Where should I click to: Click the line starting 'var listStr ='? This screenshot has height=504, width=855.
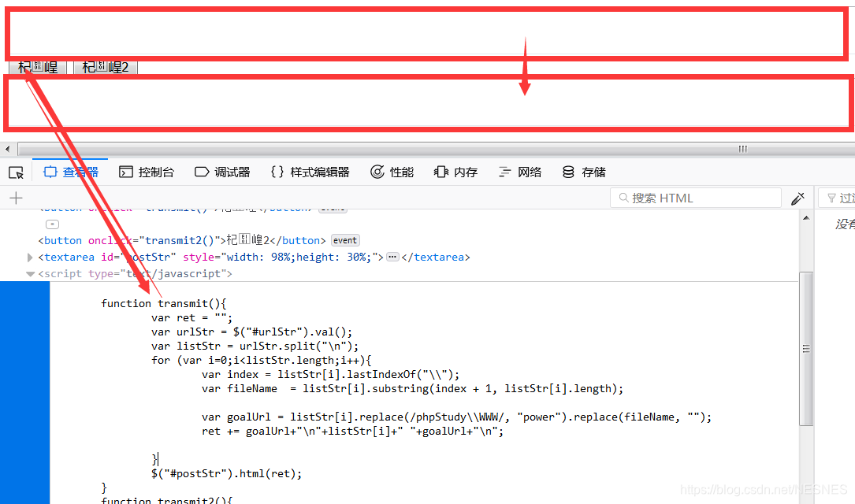click(x=255, y=346)
